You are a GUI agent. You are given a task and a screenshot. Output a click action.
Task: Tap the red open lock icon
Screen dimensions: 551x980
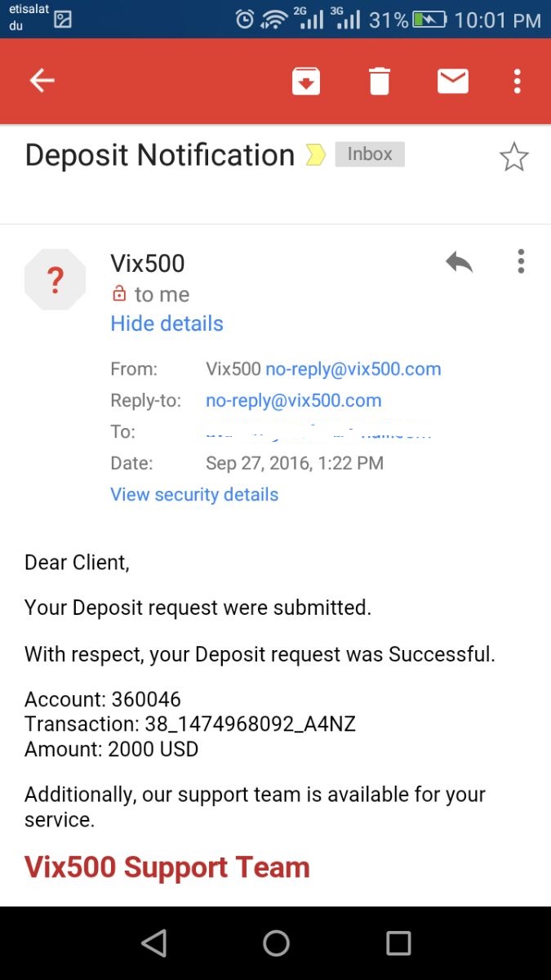pyautogui.click(x=119, y=293)
